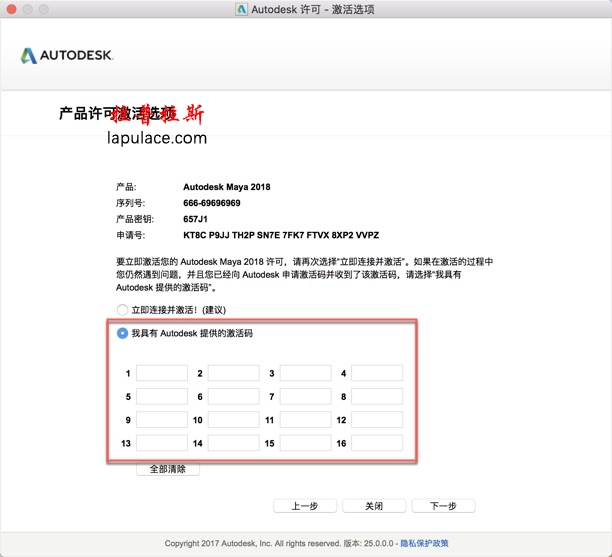
Task: Click the Autodesk logo in header
Action: point(67,55)
